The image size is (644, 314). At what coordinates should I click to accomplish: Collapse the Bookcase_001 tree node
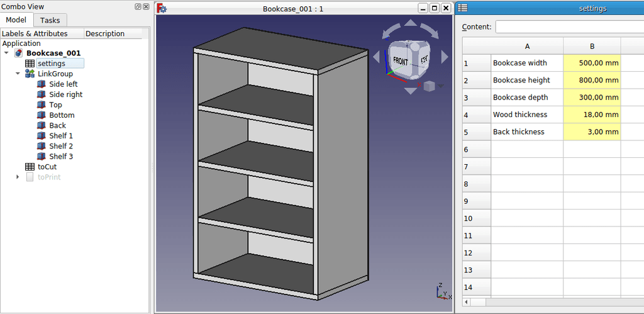(6, 53)
